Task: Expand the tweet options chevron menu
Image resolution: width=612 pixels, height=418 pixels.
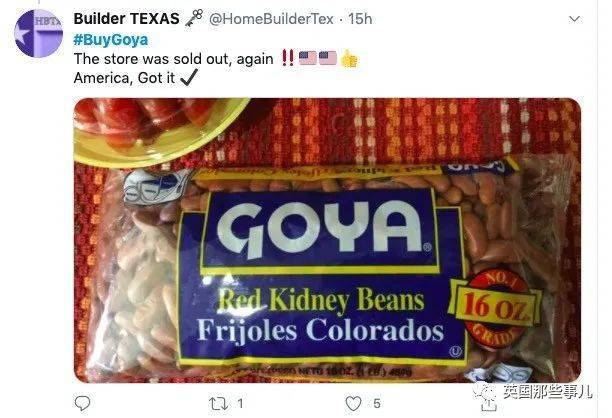Action: pos(575,19)
